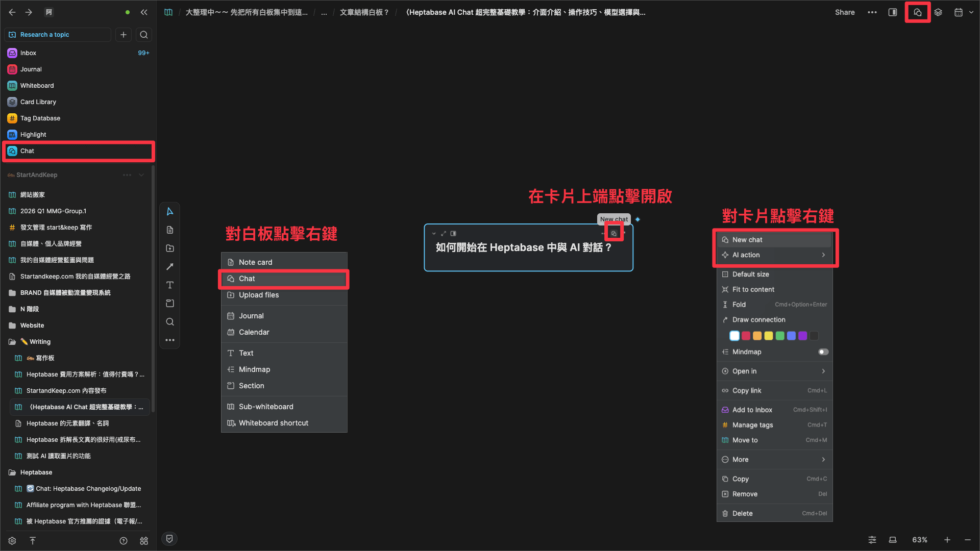
Task: Click the sidebar search magnifier icon
Action: coord(144,35)
